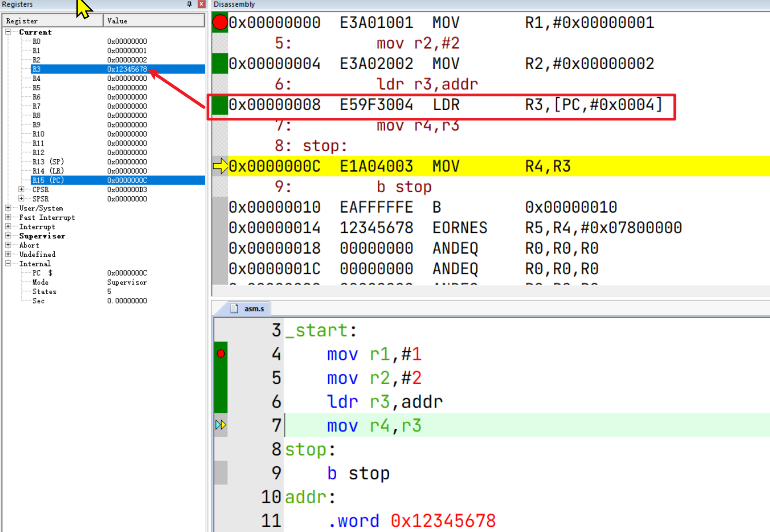Click the highlighted MOV R4,R3 disassembly line
This screenshot has width=770, height=532.
point(499,166)
